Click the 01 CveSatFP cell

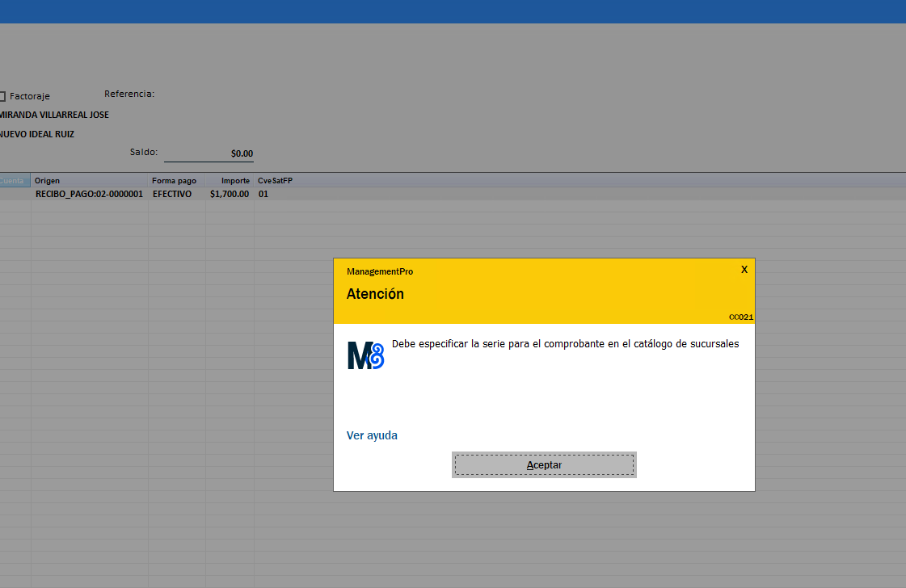pos(263,195)
